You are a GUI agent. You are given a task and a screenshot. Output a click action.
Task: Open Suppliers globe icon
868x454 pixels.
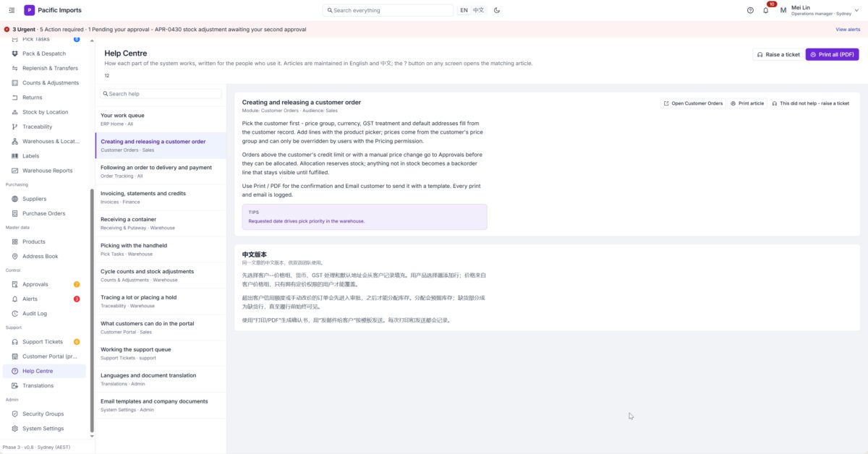pyautogui.click(x=15, y=199)
